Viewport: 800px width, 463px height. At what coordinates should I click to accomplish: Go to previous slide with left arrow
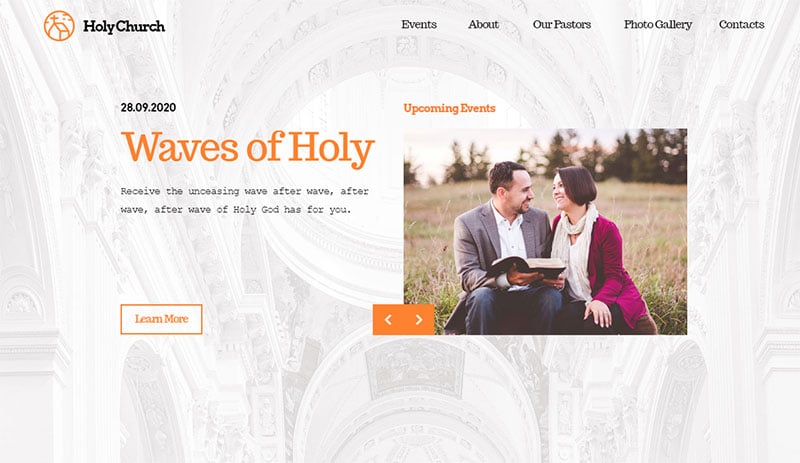[x=388, y=320]
